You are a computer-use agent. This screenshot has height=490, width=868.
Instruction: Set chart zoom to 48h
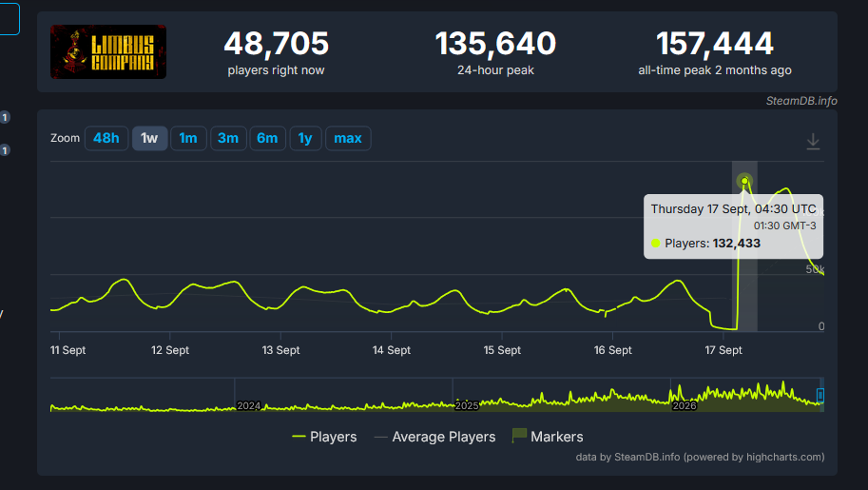click(106, 138)
